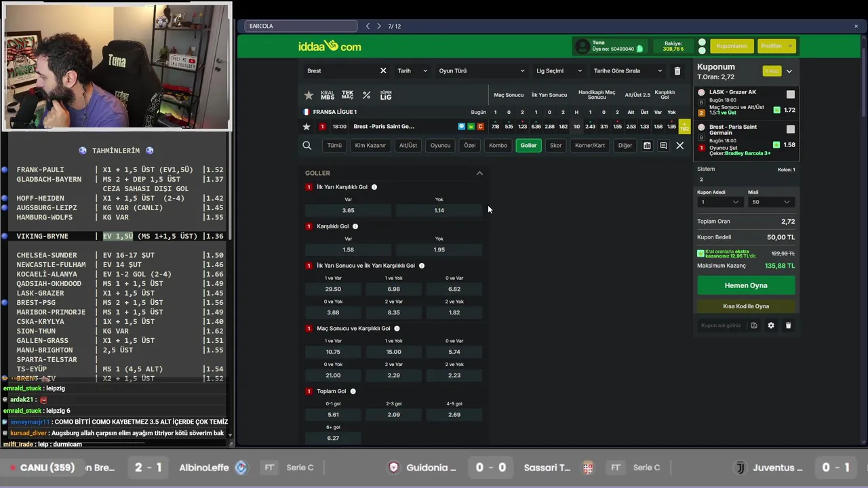Show info for Toplam Gol market
Image resolution: width=868 pixels, height=488 pixels.
pyautogui.click(x=353, y=391)
